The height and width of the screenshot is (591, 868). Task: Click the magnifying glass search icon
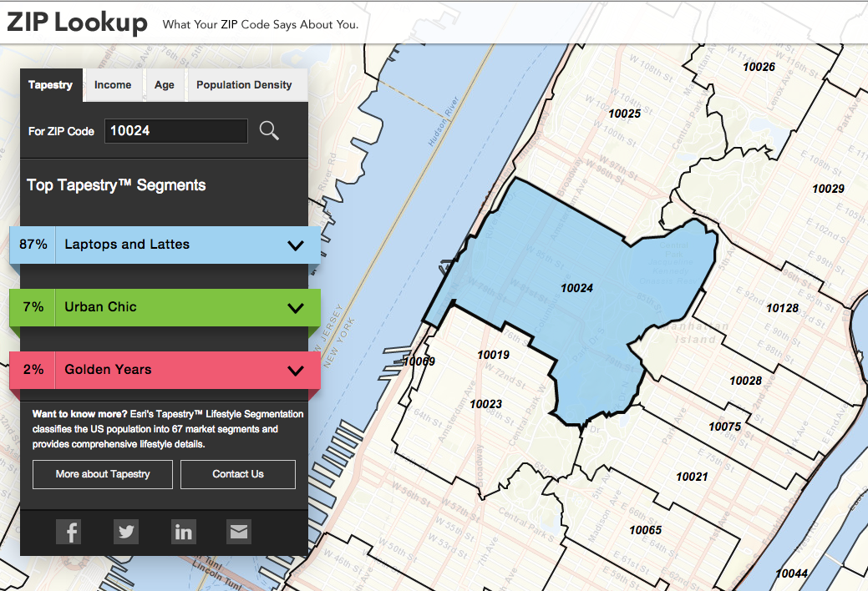pos(269,131)
